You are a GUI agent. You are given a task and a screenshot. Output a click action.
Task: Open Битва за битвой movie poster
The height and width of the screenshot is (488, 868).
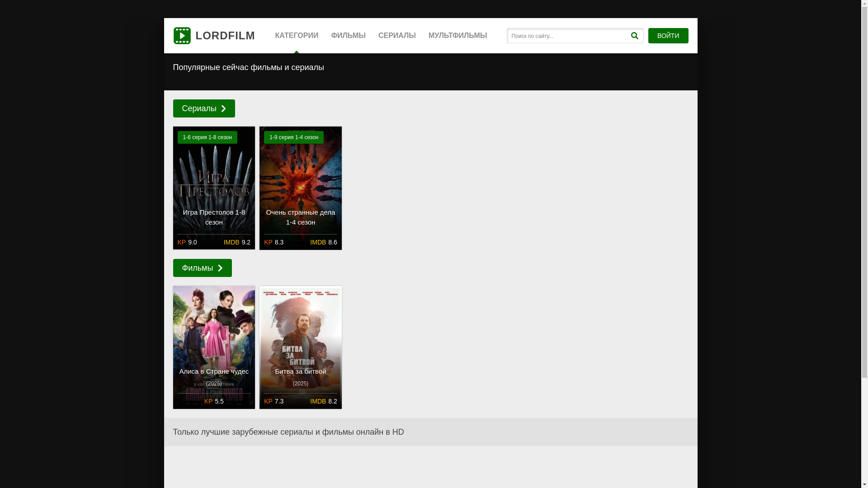tap(301, 330)
